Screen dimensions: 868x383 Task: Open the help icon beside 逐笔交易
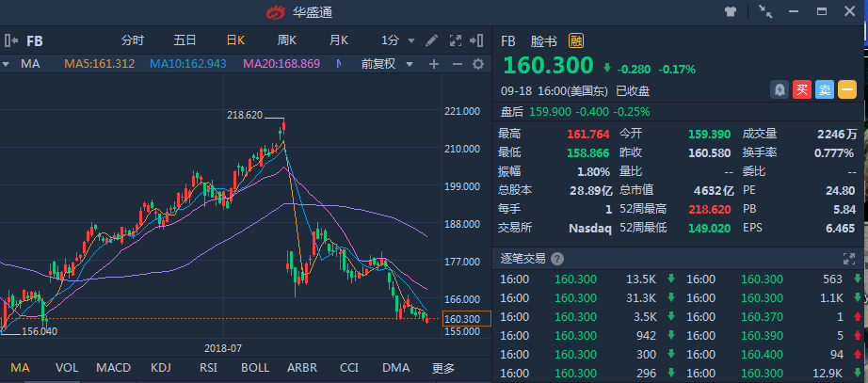557,259
